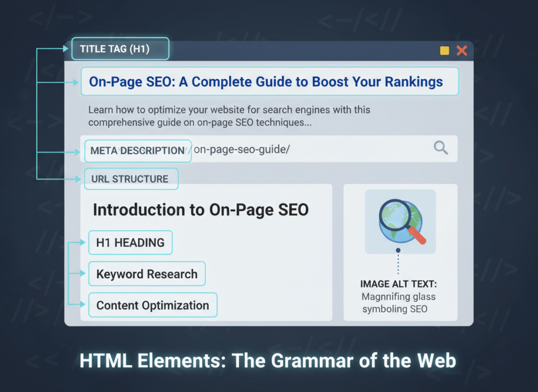Click the red X close icon

coord(461,50)
